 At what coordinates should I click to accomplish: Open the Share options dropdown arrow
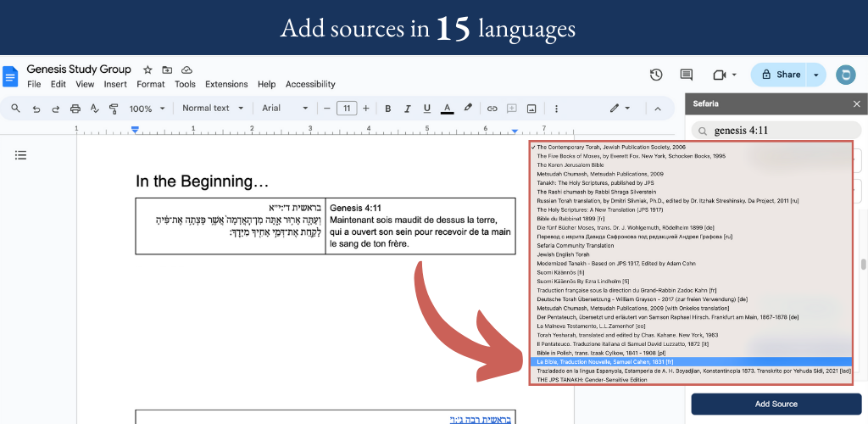click(x=815, y=75)
